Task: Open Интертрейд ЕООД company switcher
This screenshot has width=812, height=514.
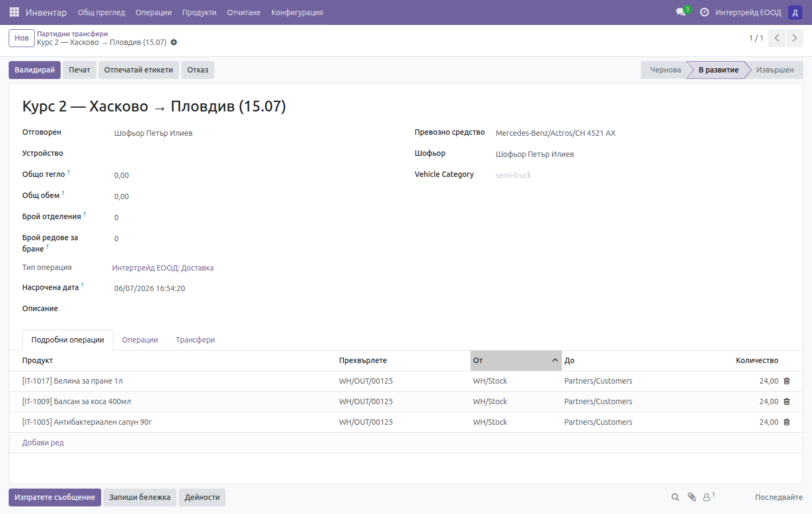Action: click(748, 12)
